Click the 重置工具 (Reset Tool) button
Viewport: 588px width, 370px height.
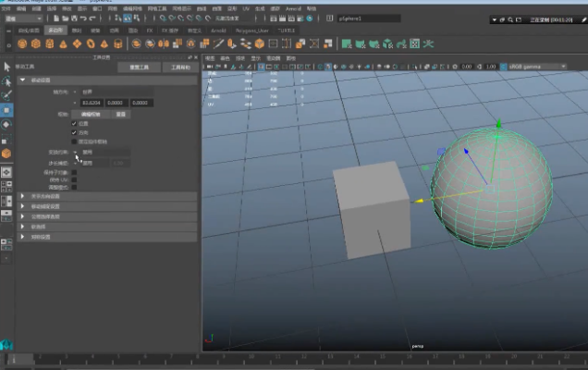[x=140, y=68]
